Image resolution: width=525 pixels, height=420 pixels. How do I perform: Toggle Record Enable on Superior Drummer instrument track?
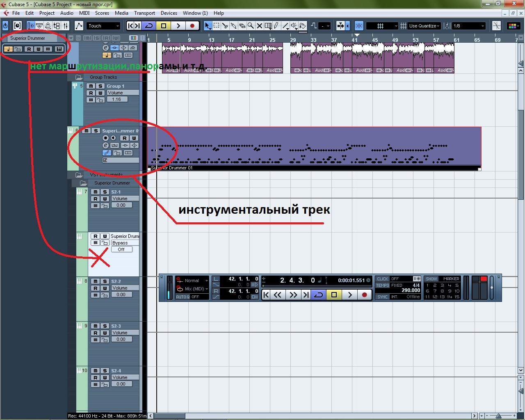(x=105, y=138)
